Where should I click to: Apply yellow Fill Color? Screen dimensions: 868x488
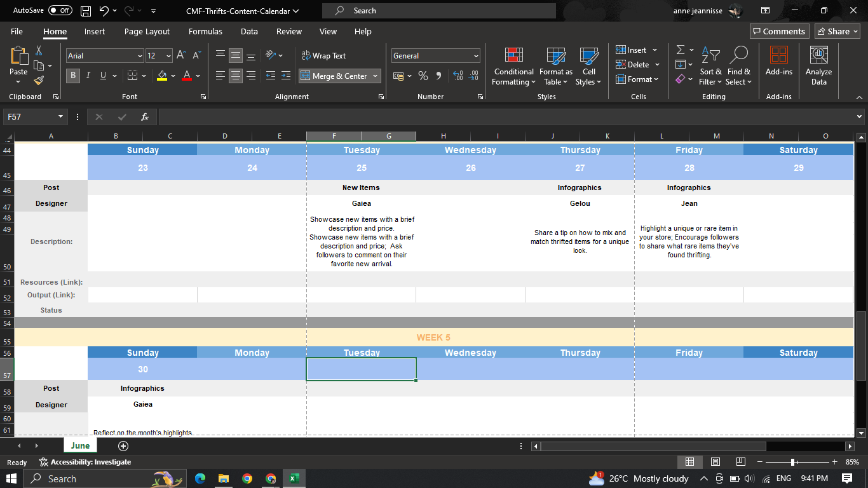tap(162, 76)
